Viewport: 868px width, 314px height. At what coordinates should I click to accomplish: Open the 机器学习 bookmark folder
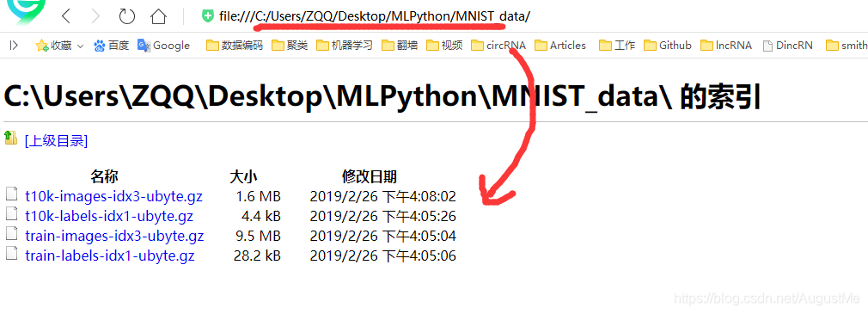345,46
